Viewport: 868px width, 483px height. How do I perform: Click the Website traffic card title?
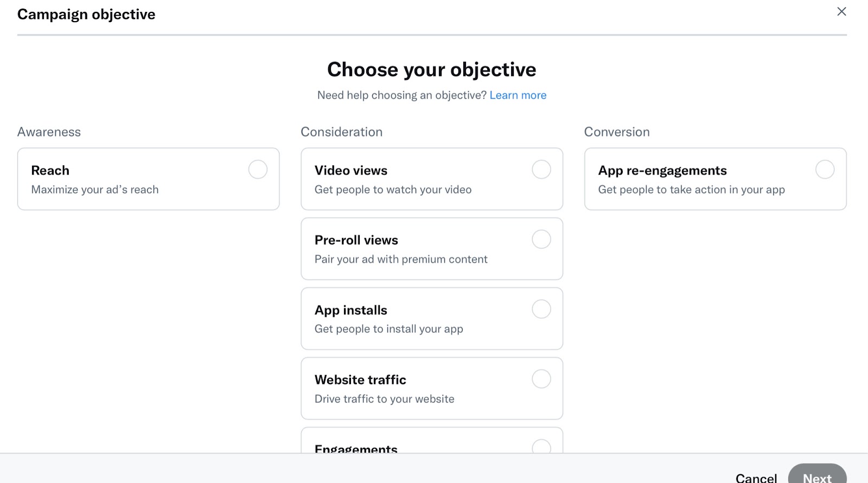click(x=360, y=380)
